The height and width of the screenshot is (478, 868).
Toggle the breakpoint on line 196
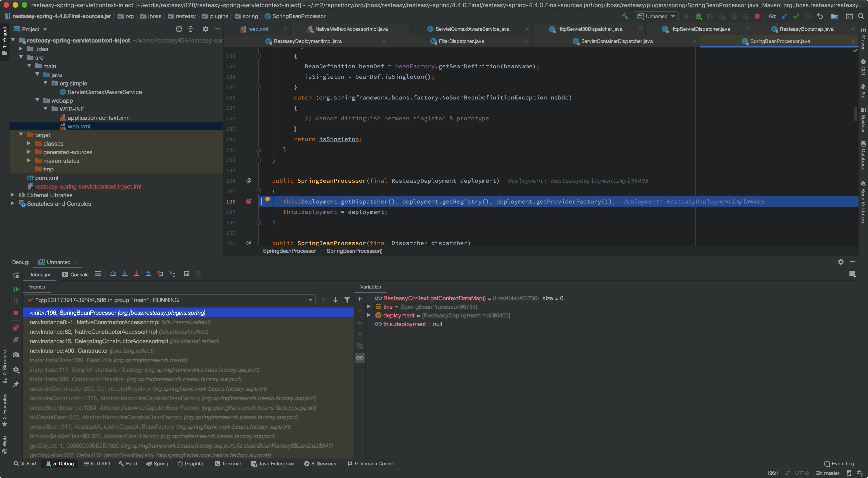point(249,201)
